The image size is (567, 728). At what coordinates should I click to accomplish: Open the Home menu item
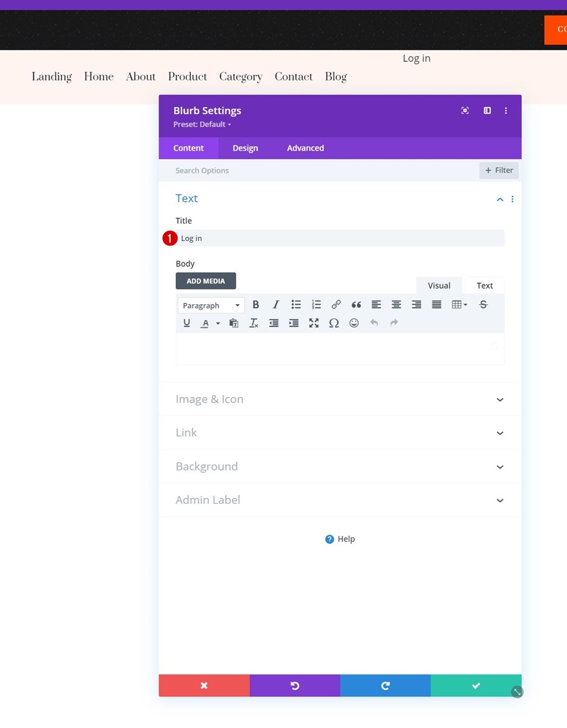point(99,77)
